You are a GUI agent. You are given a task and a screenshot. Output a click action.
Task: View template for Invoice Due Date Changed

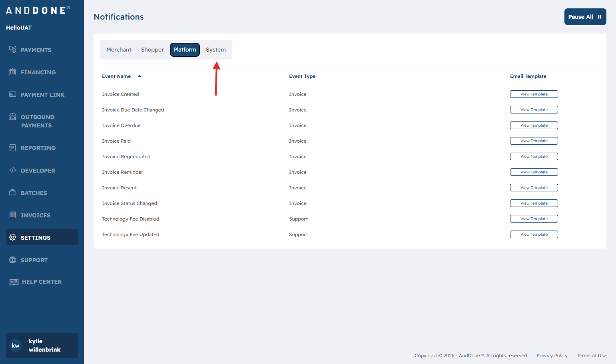pyautogui.click(x=534, y=110)
